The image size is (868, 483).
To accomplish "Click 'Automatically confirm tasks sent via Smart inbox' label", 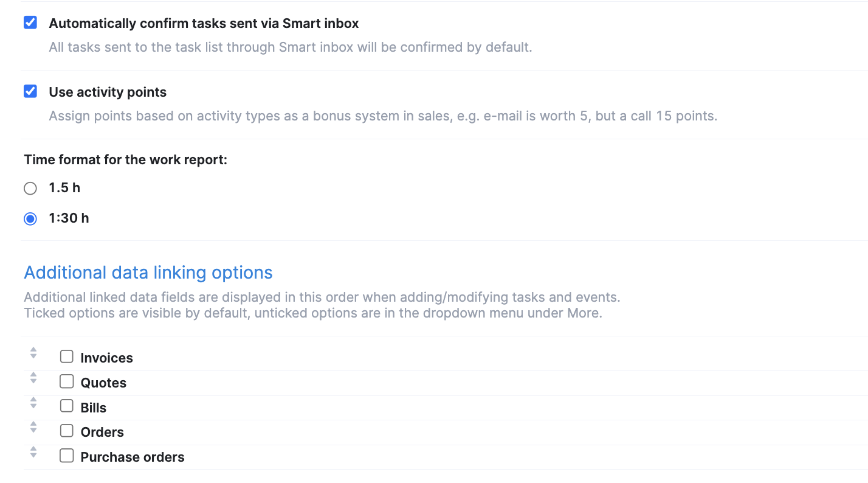I will point(204,24).
